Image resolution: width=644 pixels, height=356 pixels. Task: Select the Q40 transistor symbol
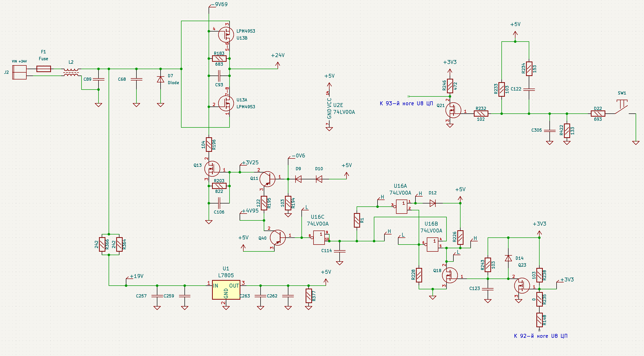pyautogui.click(x=278, y=238)
